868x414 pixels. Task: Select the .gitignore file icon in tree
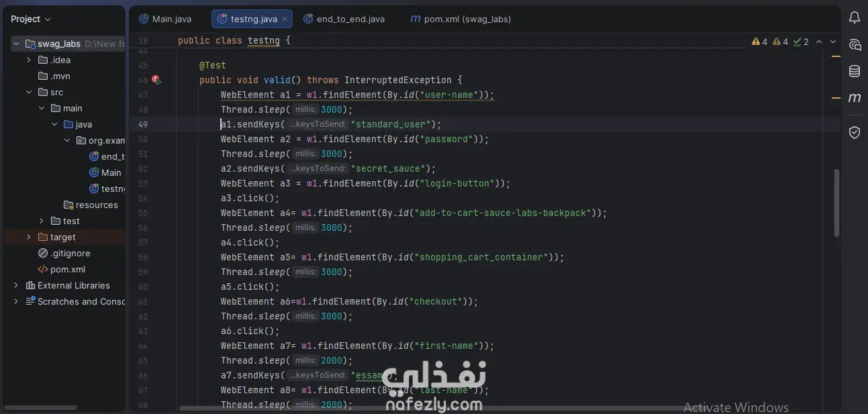pyautogui.click(x=43, y=253)
